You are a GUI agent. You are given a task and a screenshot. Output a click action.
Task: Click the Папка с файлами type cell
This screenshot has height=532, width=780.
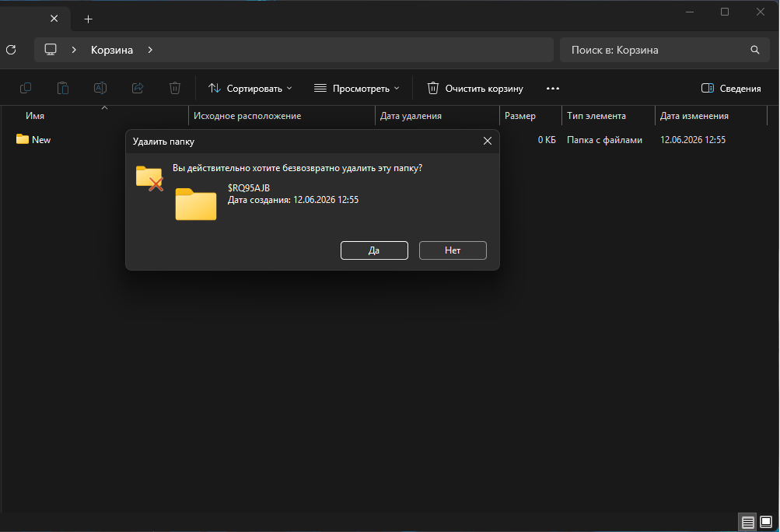click(x=604, y=140)
